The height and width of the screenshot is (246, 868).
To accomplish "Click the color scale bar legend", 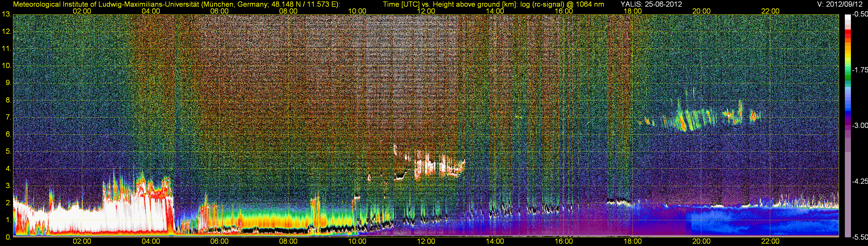I will tap(848, 126).
